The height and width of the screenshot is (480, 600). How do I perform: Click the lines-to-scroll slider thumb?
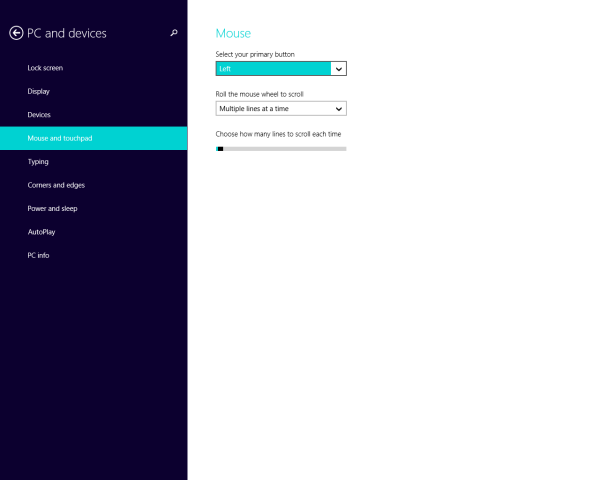(220, 149)
